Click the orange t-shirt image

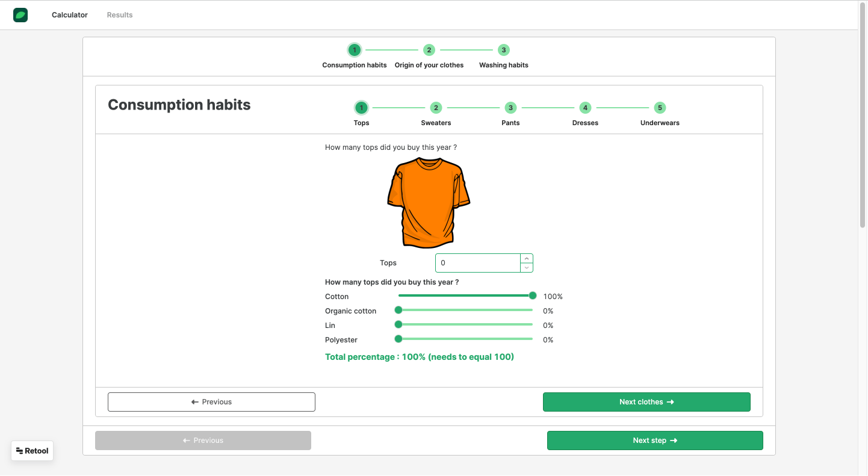click(x=429, y=203)
